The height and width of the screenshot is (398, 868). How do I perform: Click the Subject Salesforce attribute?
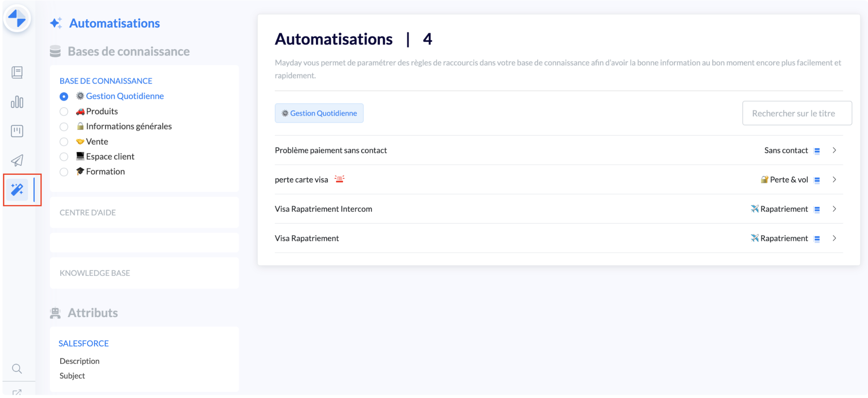pyautogui.click(x=72, y=376)
